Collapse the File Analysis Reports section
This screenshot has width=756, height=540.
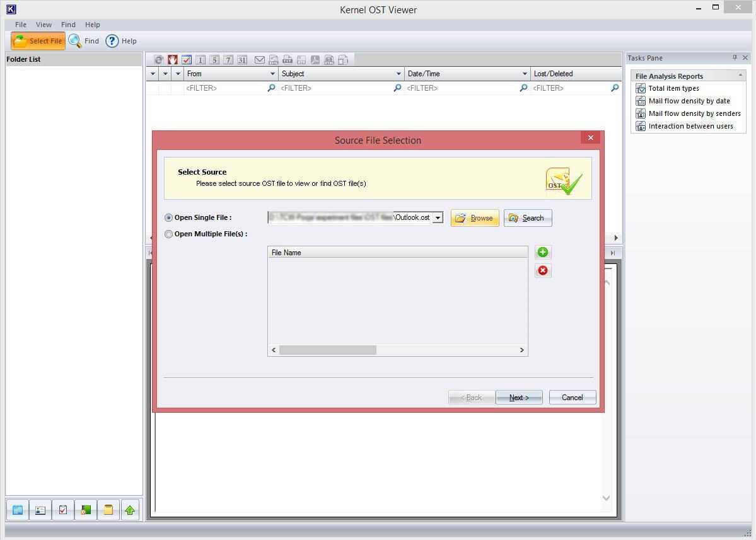(x=741, y=76)
